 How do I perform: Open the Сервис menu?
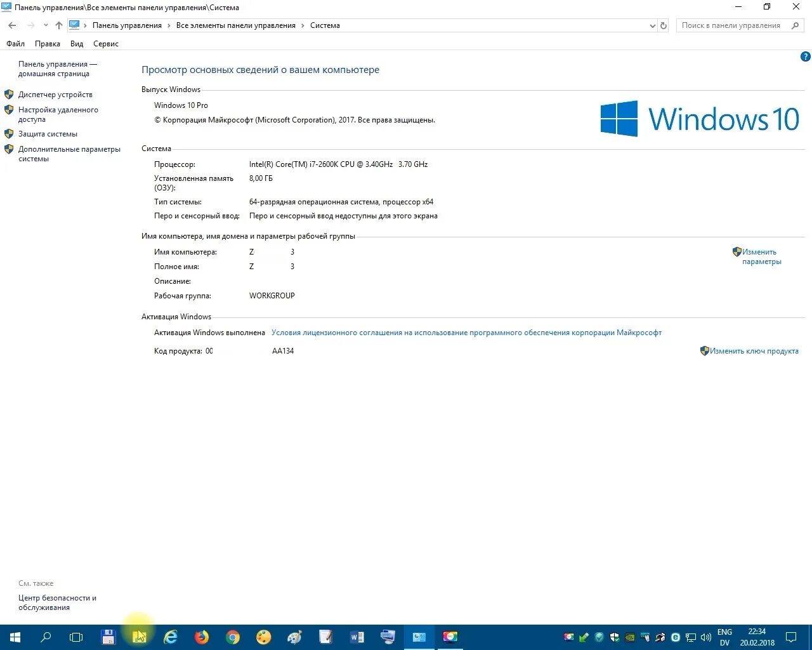(106, 44)
